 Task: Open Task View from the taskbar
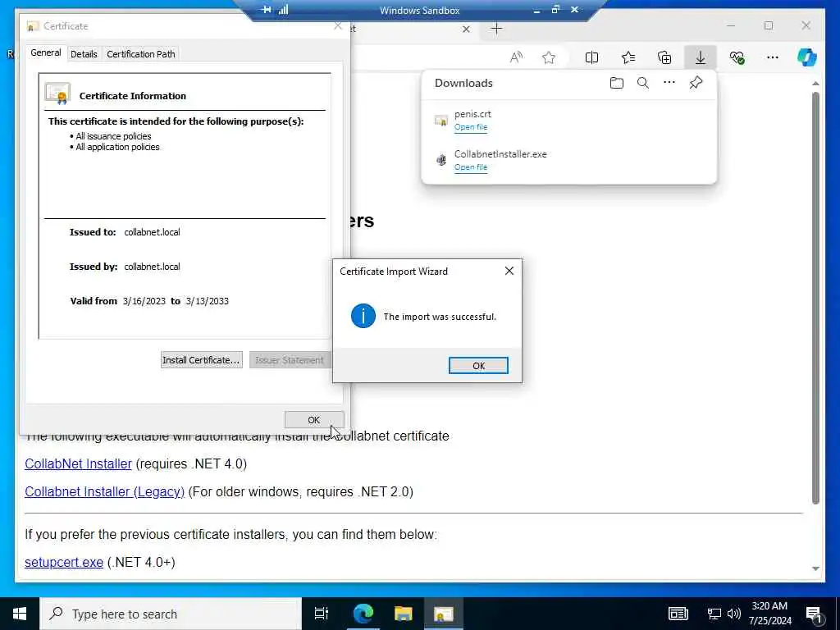(x=322, y=614)
